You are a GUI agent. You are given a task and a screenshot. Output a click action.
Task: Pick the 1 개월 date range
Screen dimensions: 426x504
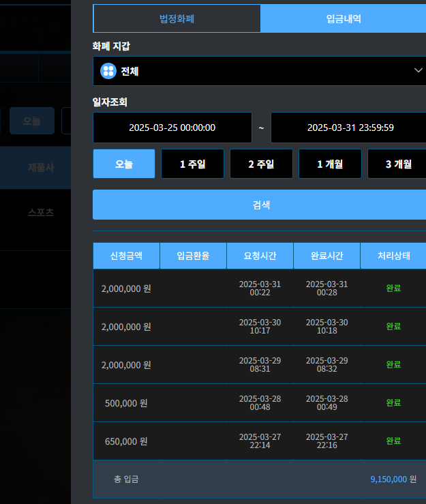pos(330,164)
